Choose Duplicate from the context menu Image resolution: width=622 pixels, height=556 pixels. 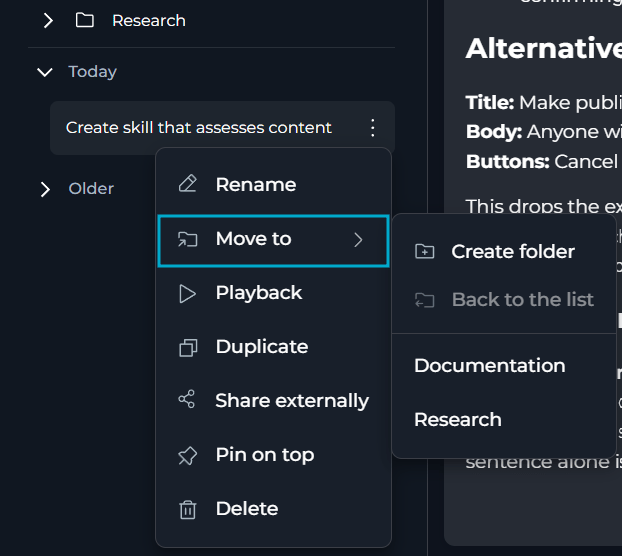click(x=273, y=347)
